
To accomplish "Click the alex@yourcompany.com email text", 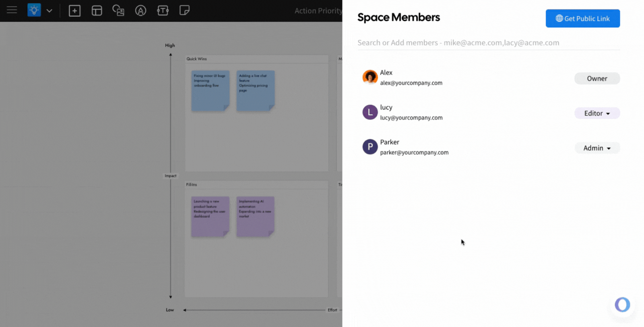I will pos(411,83).
